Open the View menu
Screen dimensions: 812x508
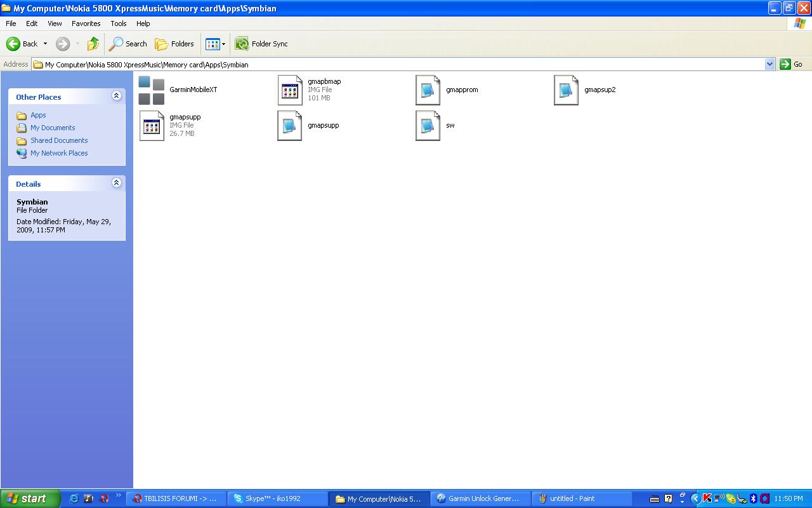point(55,23)
